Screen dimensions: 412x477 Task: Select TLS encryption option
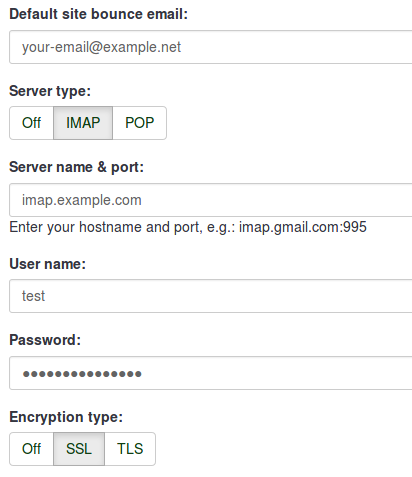(130, 449)
